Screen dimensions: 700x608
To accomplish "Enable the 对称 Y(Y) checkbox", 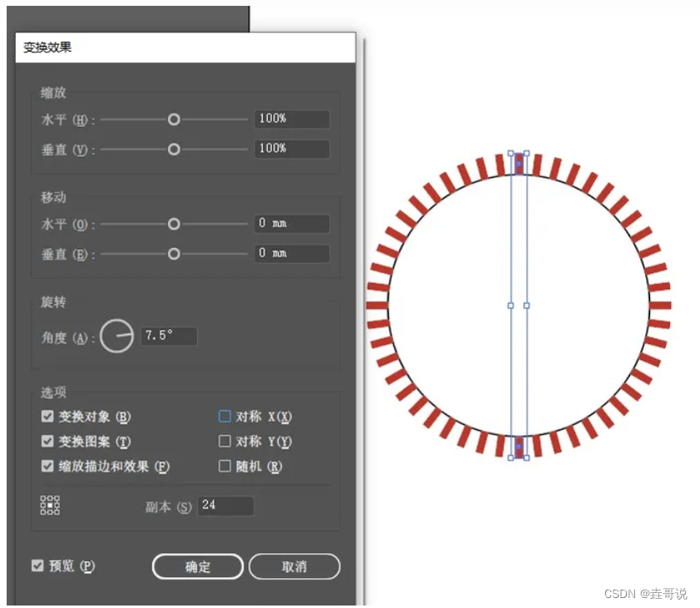I will coord(225,441).
